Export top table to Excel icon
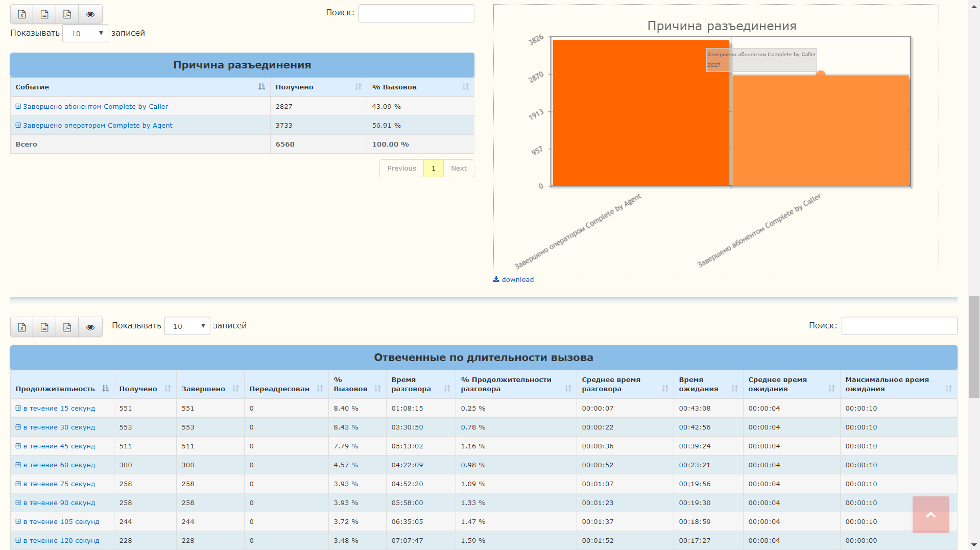 pos(22,14)
